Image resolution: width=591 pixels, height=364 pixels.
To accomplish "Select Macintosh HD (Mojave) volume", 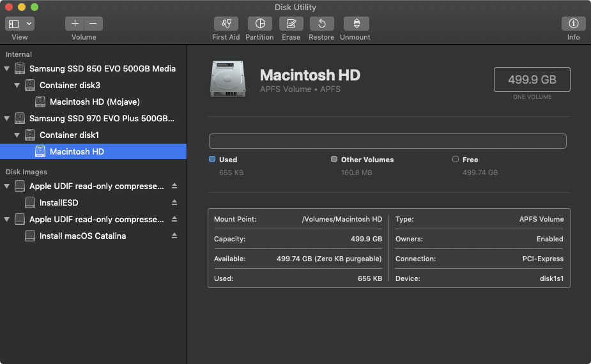I will point(94,102).
